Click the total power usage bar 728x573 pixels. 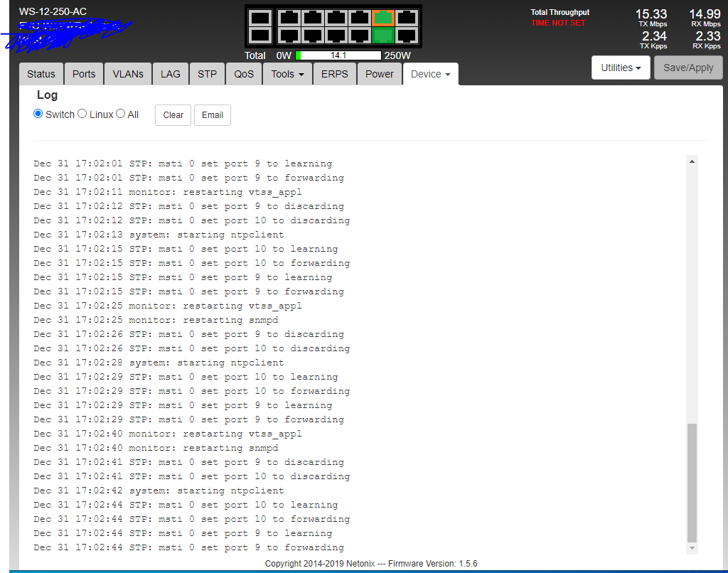338,55
